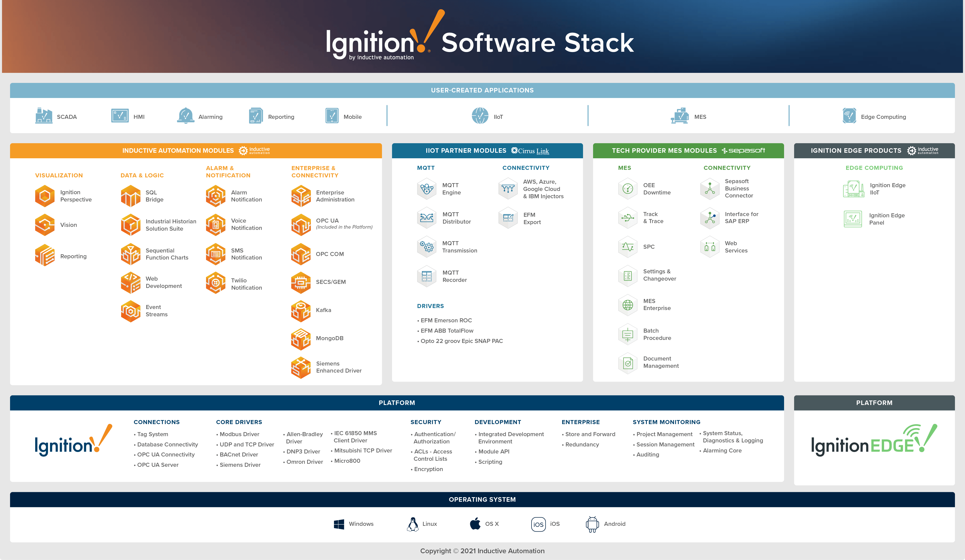Select the Ignition Edge IIoT icon
This screenshot has height=560, width=965.
(x=854, y=189)
